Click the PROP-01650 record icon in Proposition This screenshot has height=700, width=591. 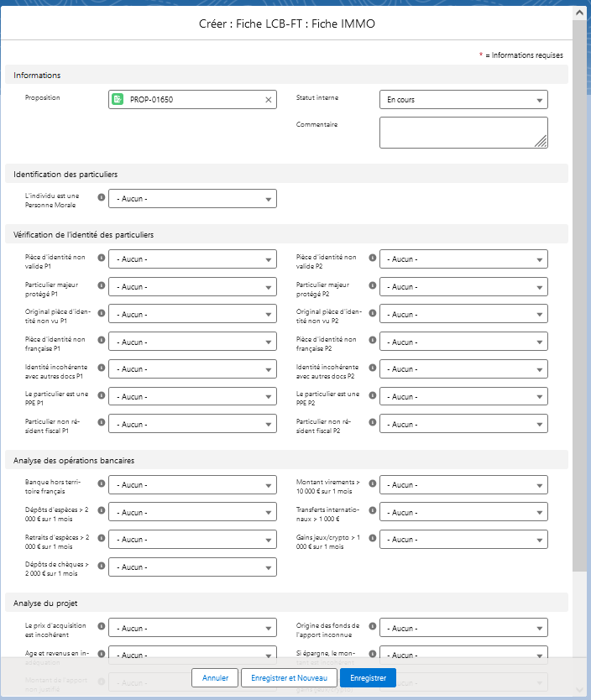(118, 100)
